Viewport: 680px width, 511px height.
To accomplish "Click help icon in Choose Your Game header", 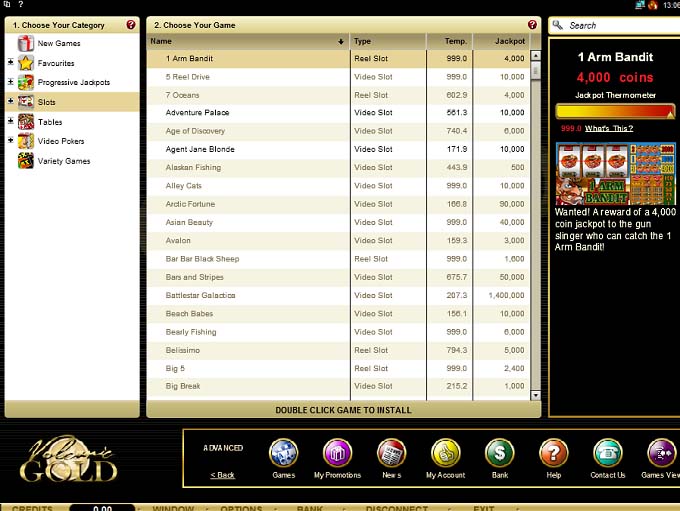I will 532,25.
